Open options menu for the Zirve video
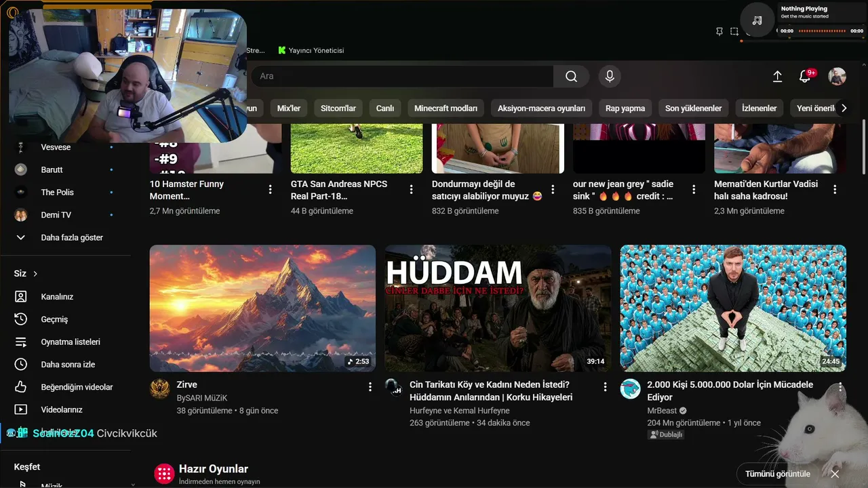 (370, 387)
